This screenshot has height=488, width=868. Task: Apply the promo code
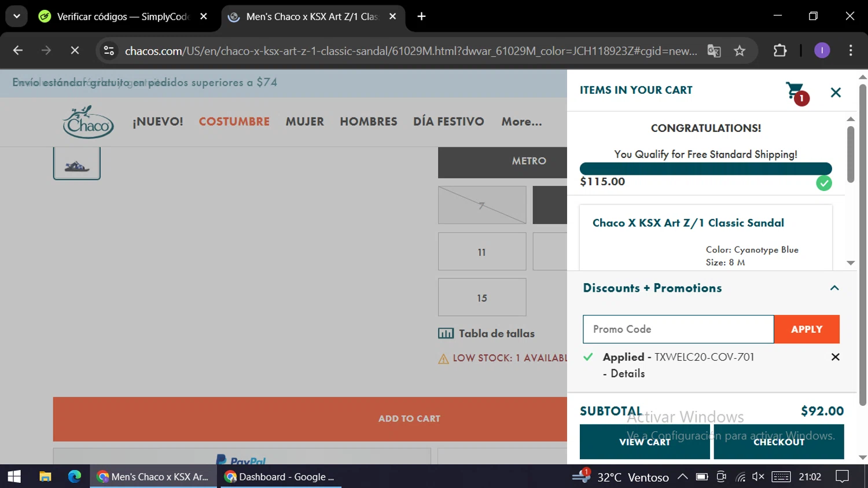click(x=807, y=329)
